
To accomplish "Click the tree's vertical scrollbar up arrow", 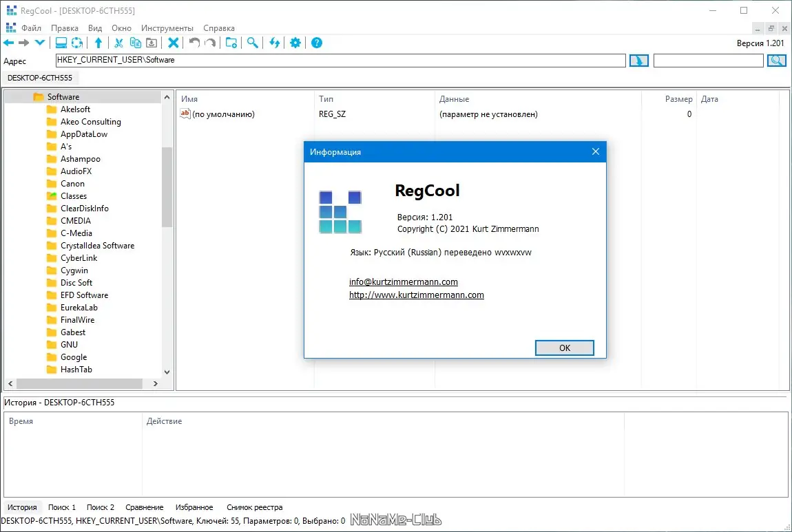I will point(167,97).
